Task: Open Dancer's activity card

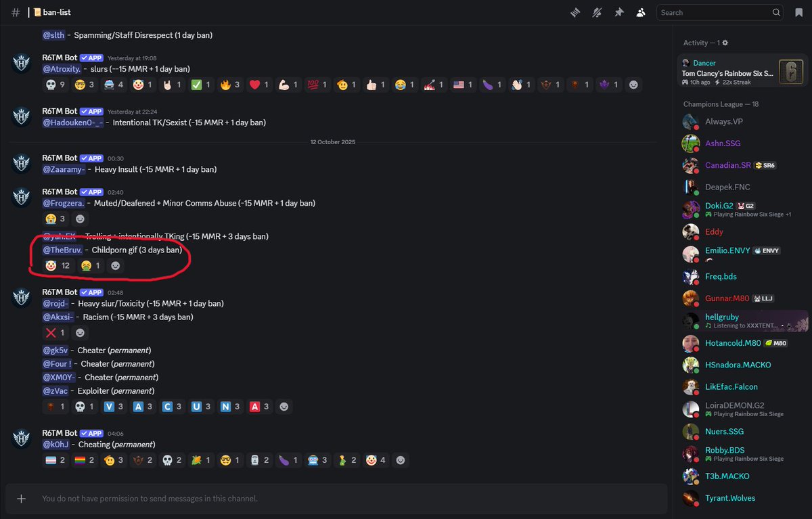Action: tap(743, 72)
